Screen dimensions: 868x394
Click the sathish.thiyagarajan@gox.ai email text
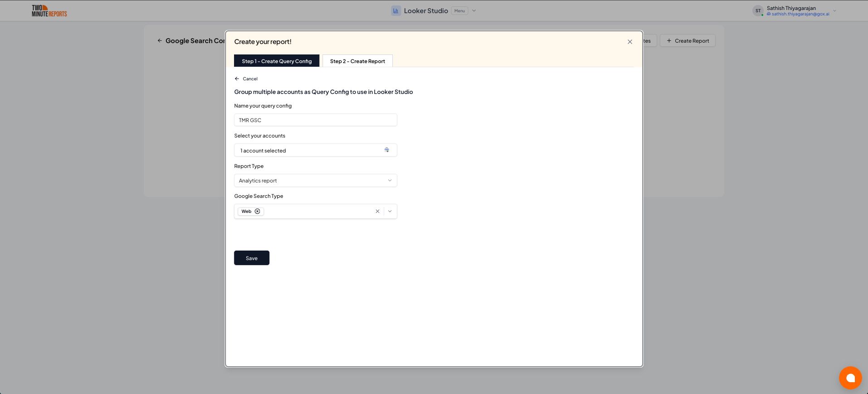(x=800, y=14)
